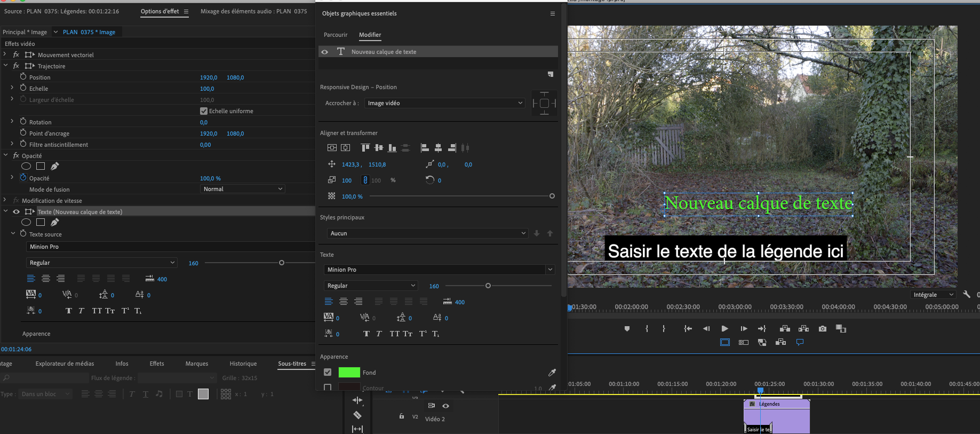Draw ellipse mask under Opacité
The width and height of the screenshot is (980, 434).
[x=26, y=167]
